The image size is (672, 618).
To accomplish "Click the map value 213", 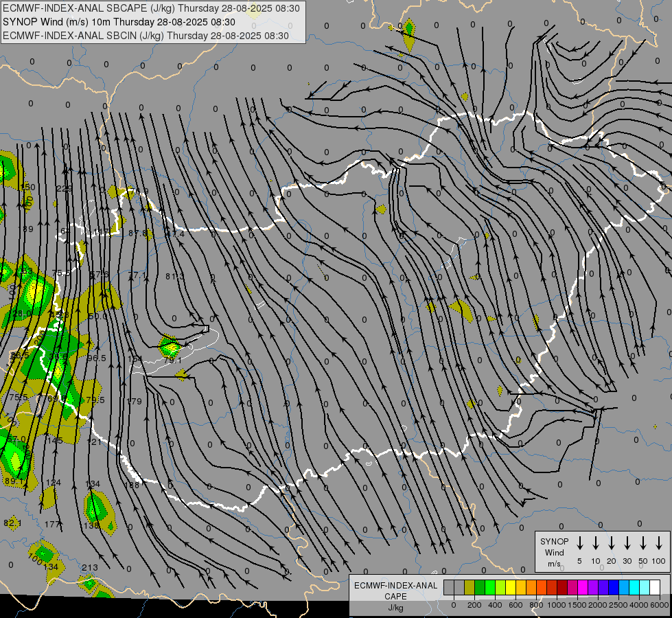I will 89,567.
